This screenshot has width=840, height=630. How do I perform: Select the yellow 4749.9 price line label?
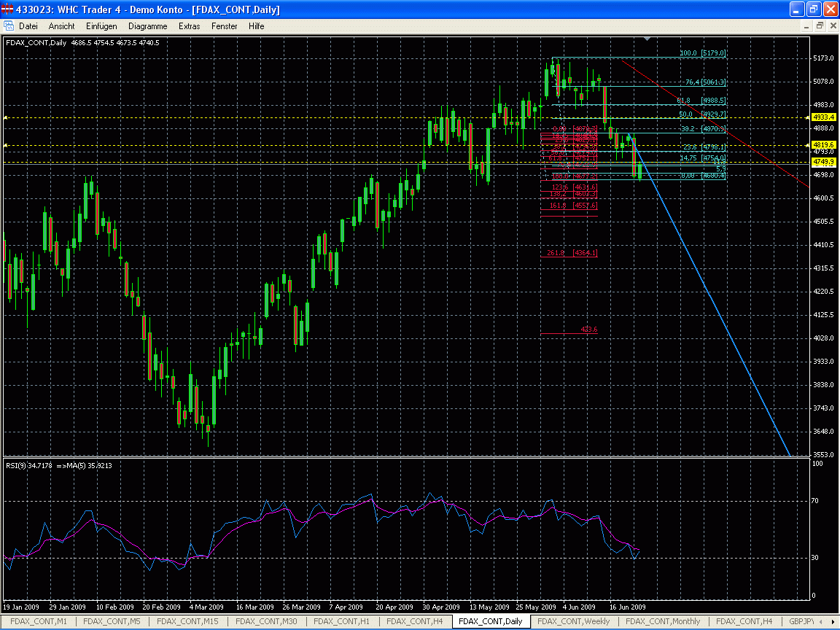coord(823,161)
